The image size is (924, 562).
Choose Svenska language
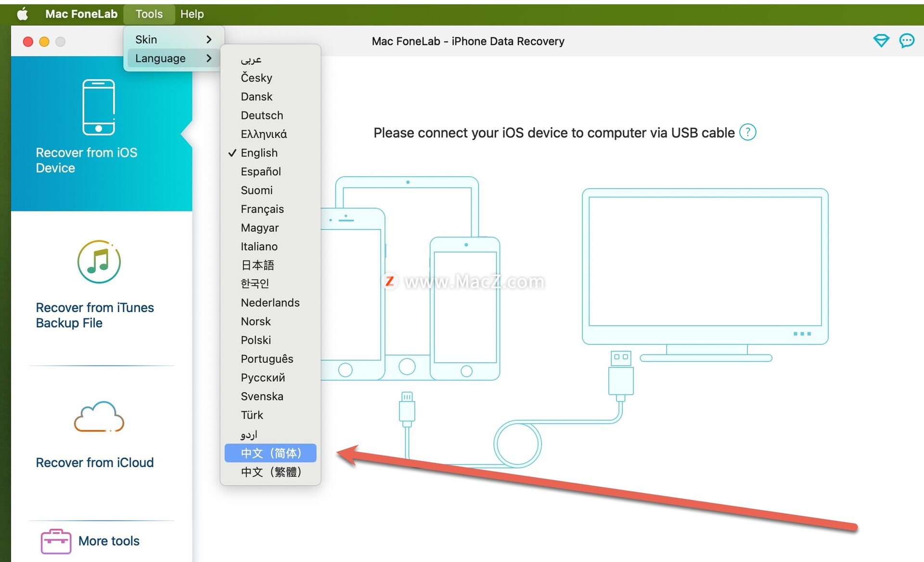(x=270, y=396)
